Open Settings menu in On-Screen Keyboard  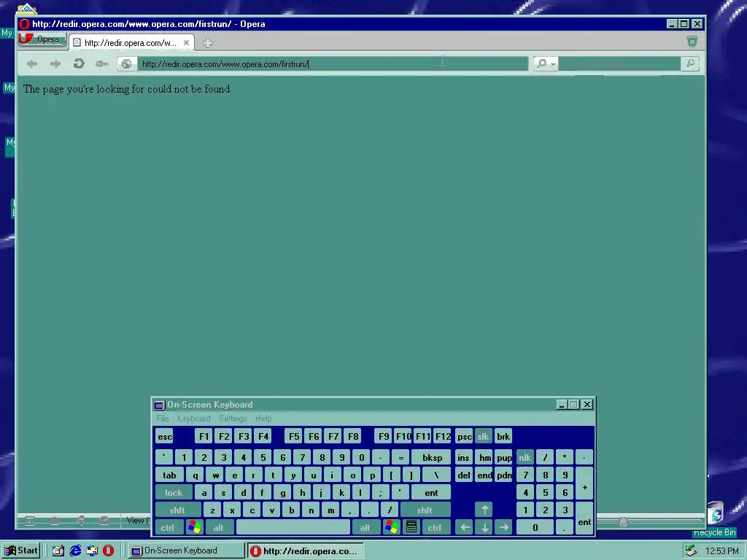coord(233,419)
